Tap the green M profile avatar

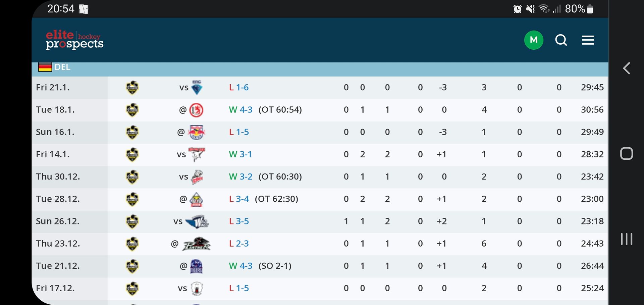click(x=534, y=40)
